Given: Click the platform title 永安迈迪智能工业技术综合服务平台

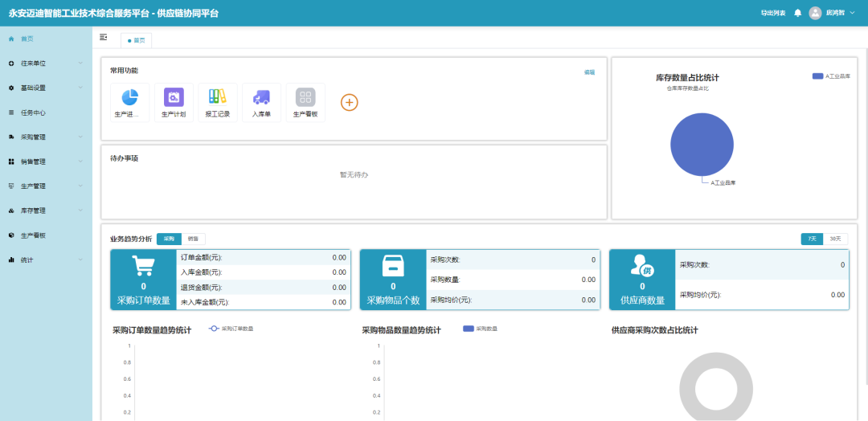Looking at the screenshot, I should [79, 14].
